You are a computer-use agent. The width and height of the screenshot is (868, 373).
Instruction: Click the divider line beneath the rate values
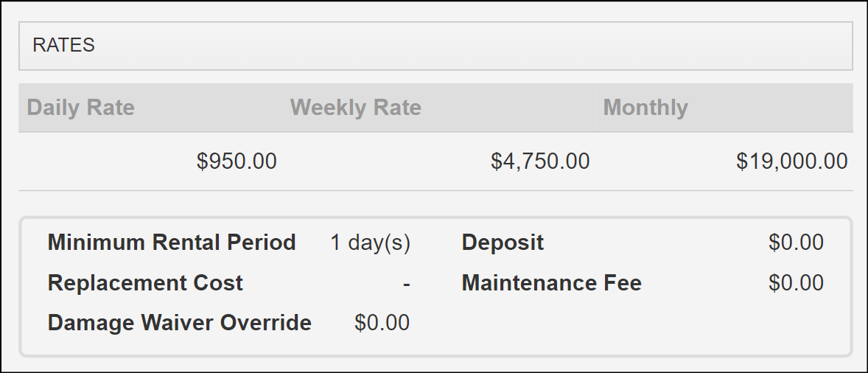435,191
